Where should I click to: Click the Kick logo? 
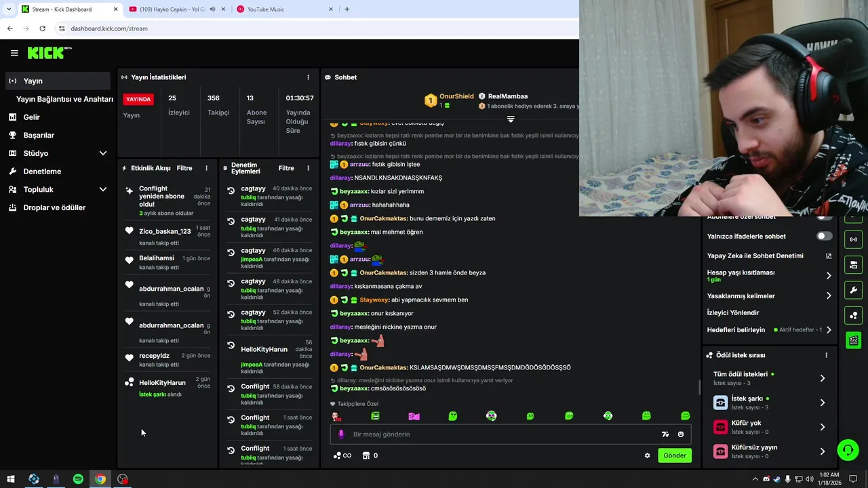49,53
